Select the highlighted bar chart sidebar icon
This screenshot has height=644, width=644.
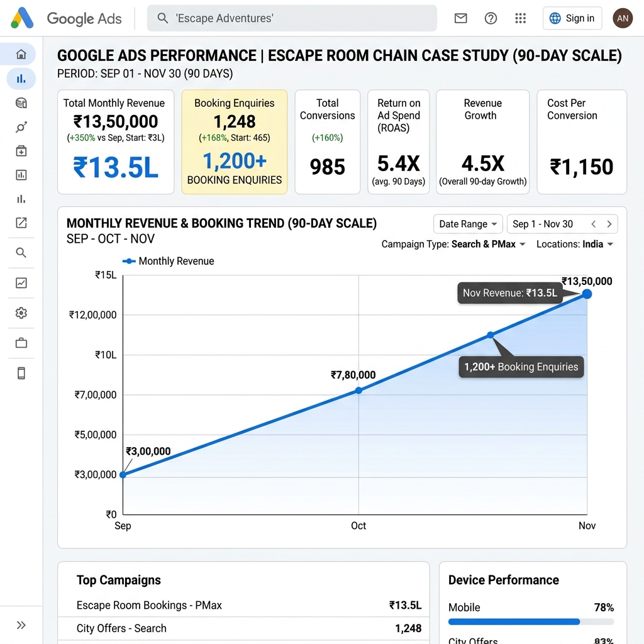[x=21, y=79]
